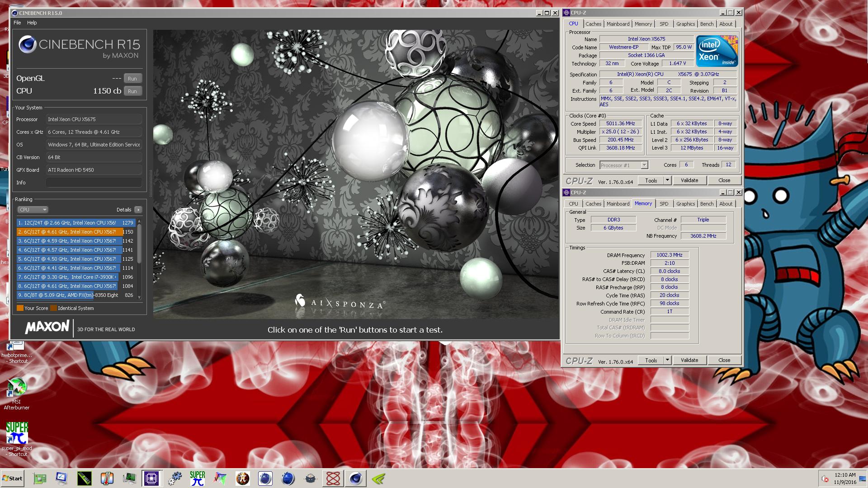Open the dark gauge face taskbar icon
Screen dimensions: 868x488
310,479
